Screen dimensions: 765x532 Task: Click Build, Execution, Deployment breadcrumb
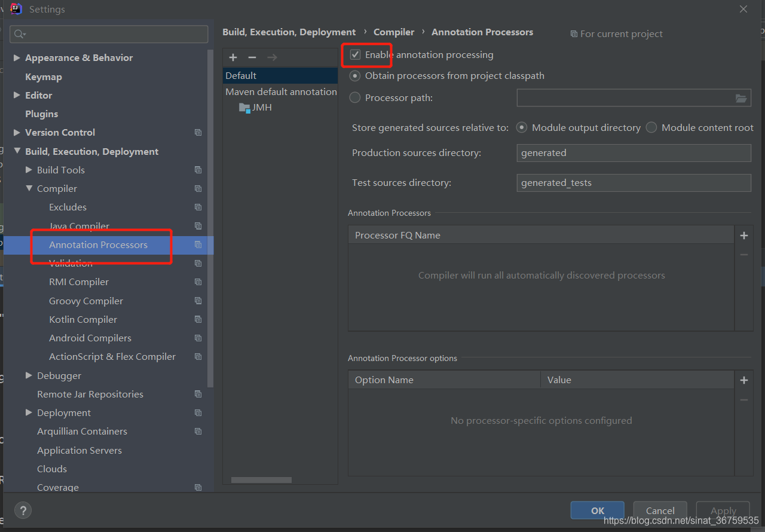click(x=289, y=32)
